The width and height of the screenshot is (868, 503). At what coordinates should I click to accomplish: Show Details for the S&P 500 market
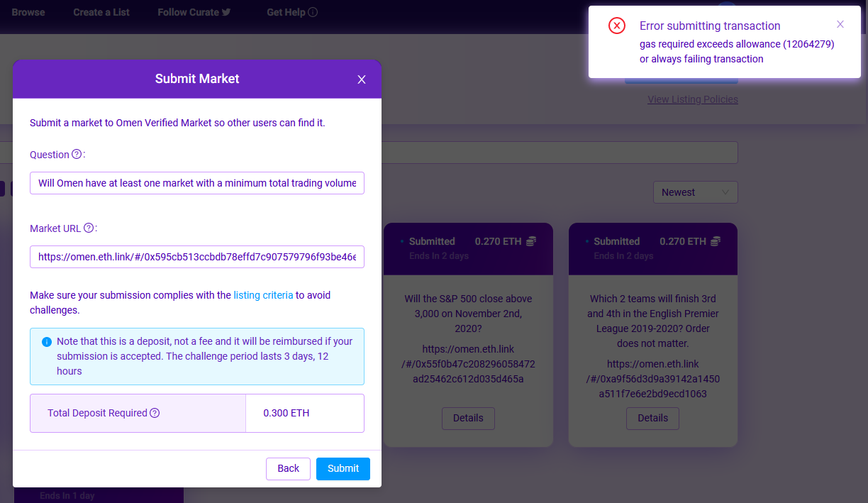pos(468,418)
